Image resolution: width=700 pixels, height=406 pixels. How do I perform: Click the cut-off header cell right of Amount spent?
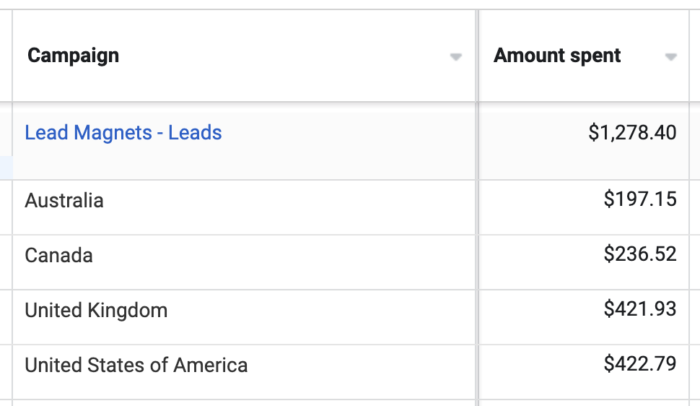695,56
